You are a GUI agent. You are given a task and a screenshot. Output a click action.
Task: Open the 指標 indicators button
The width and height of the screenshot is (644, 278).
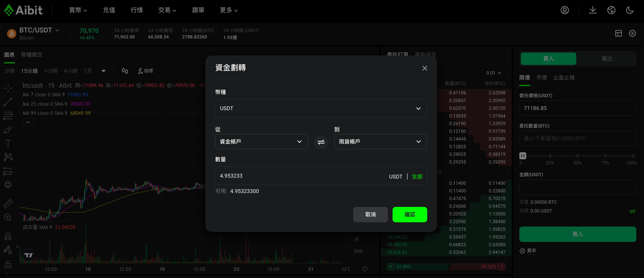click(x=146, y=71)
